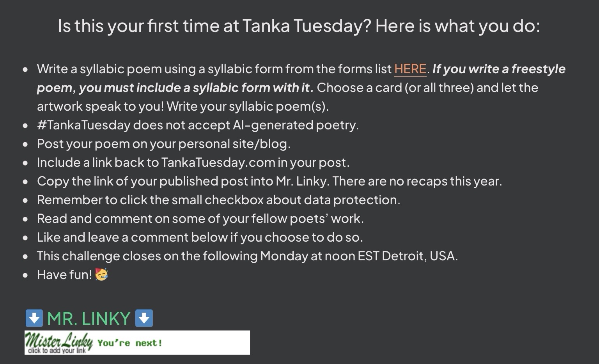The image size is (599, 364).
Task: Select the green MR. LINKY heading
Action: [89, 319]
